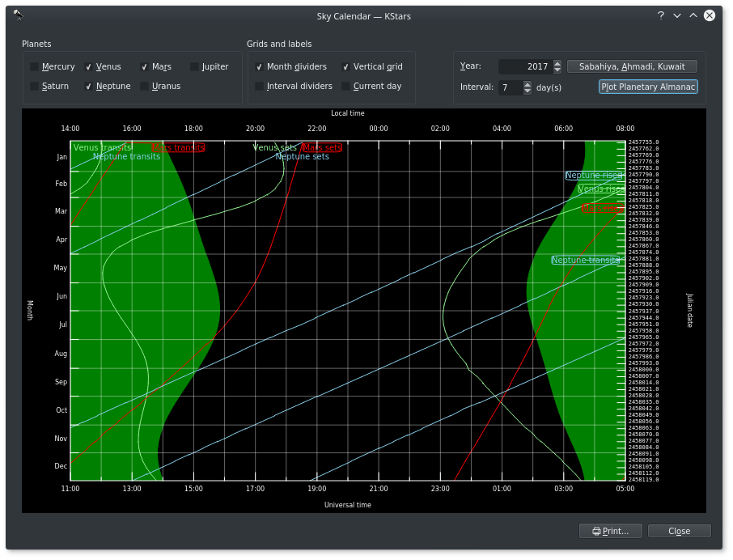Disable the Vertical grid option
This screenshot has width=733, height=560.
[x=346, y=67]
